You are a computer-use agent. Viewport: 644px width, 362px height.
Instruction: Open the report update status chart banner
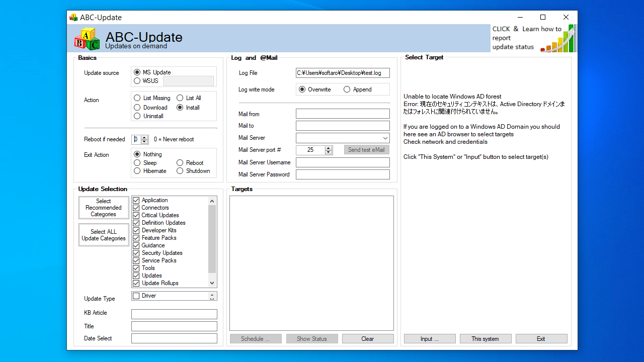pyautogui.click(x=533, y=38)
